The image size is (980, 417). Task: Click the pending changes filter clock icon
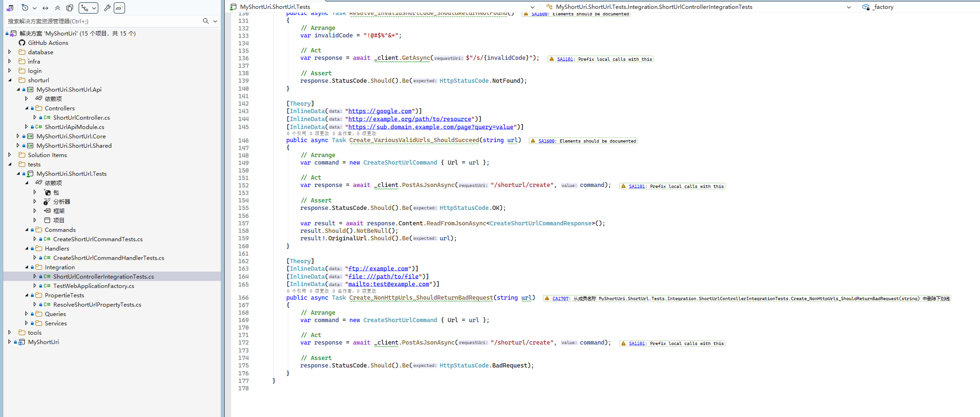point(25,8)
